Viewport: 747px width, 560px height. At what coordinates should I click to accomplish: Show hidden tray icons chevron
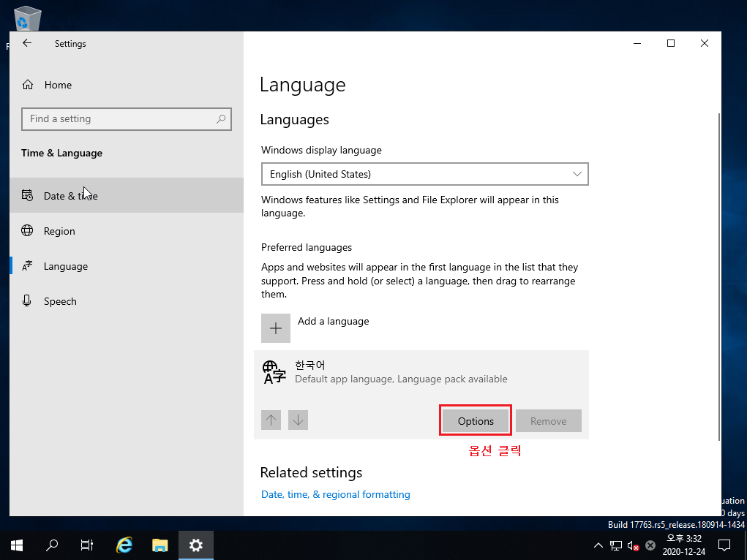[598, 545]
